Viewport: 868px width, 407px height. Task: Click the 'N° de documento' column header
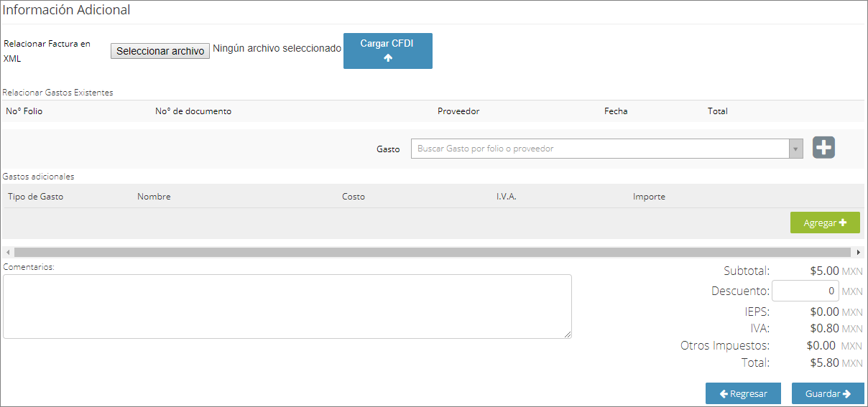tap(193, 111)
